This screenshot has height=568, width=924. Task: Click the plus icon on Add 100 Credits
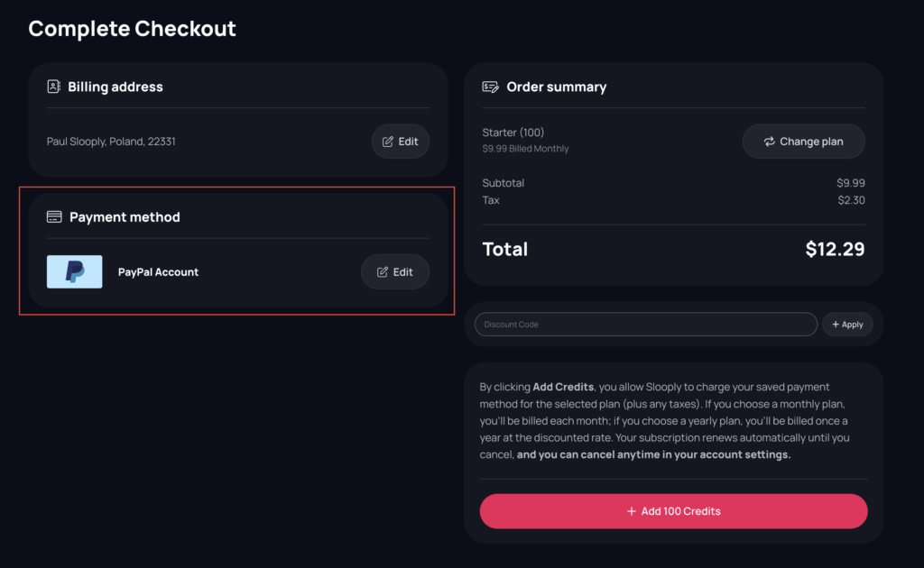pos(631,511)
